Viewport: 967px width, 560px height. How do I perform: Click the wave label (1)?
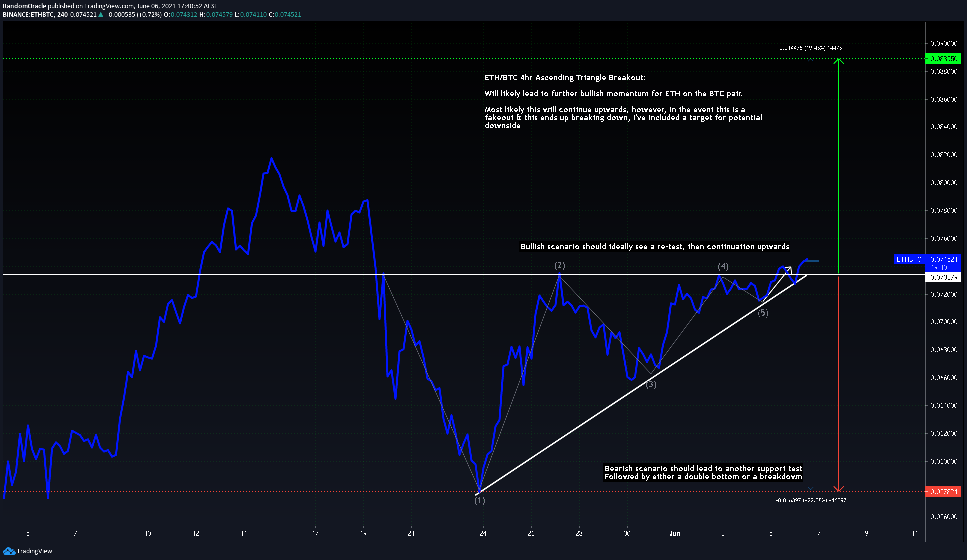click(479, 500)
